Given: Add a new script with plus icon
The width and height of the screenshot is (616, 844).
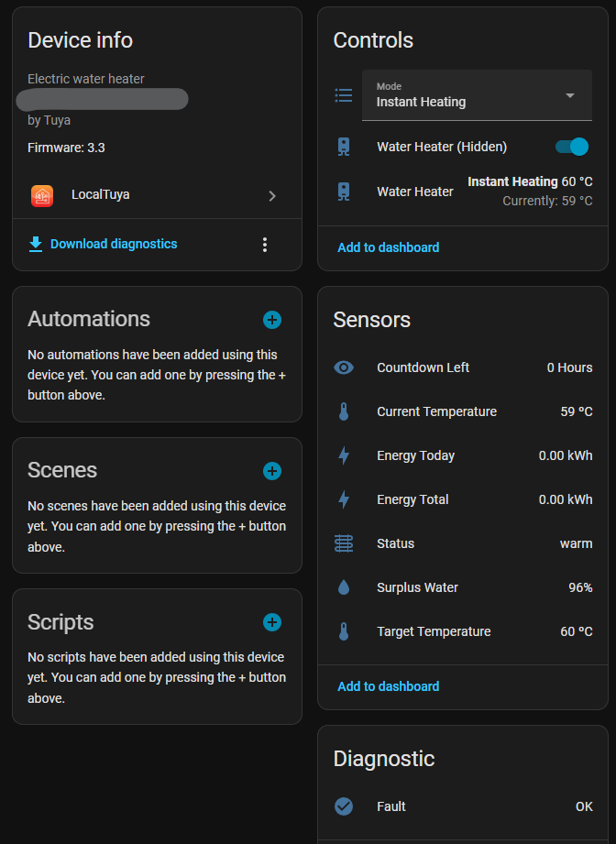Looking at the screenshot, I should tap(272, 622).
